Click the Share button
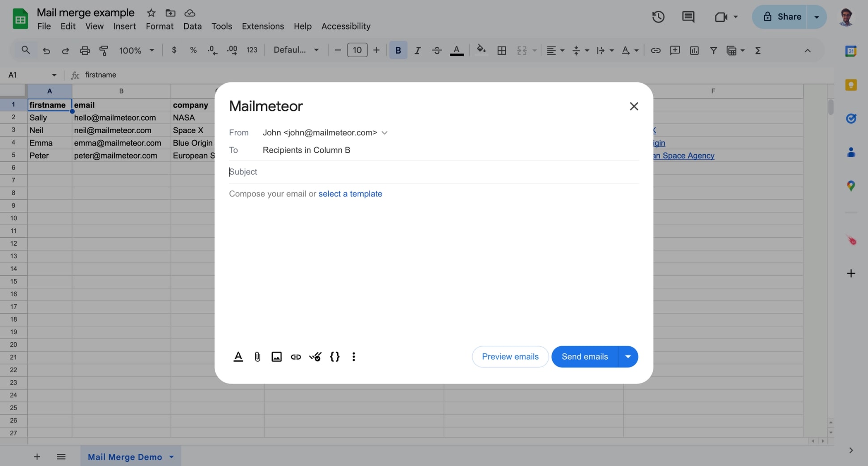 point(779,17)
